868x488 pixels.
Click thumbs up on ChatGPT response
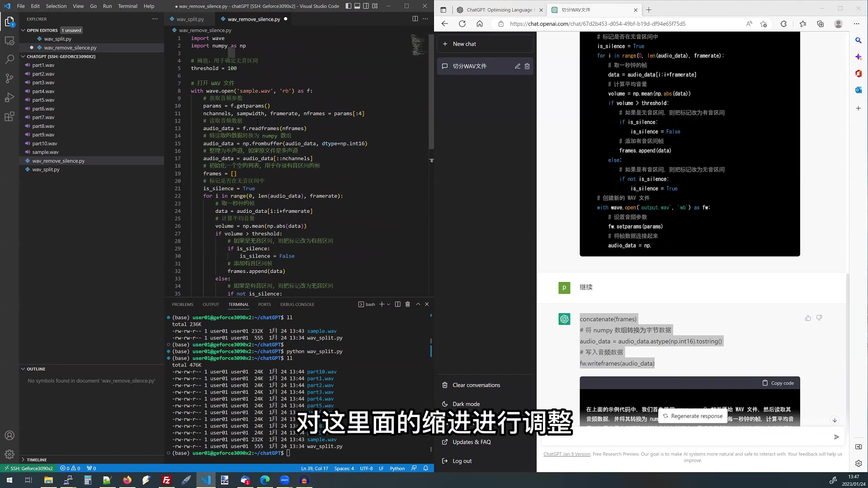pyautogui.click(x=808, y=318)
